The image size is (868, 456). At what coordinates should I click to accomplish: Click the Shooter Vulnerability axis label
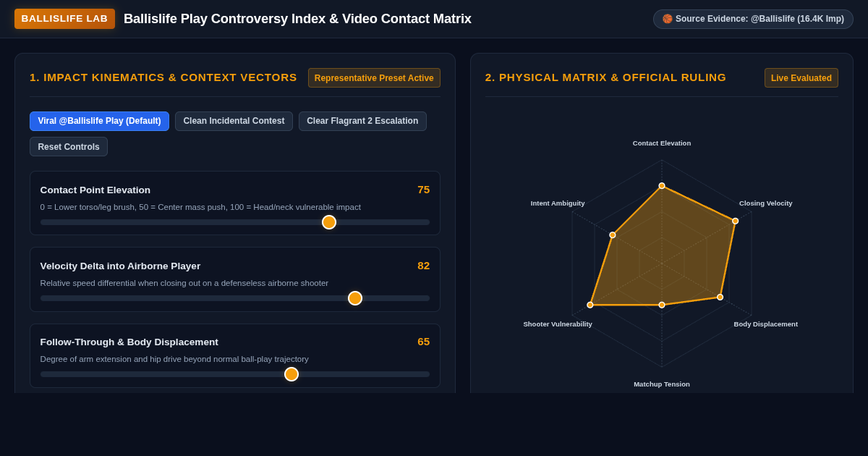[558, 324]
